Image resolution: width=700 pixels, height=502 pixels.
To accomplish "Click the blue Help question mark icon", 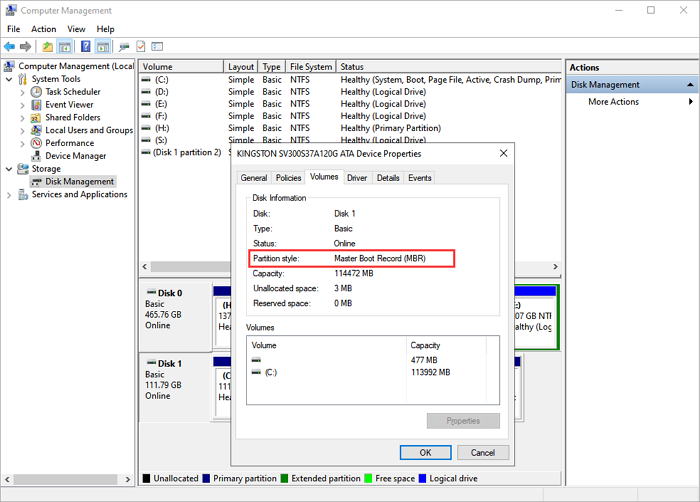I will click(x=86, y=46).
